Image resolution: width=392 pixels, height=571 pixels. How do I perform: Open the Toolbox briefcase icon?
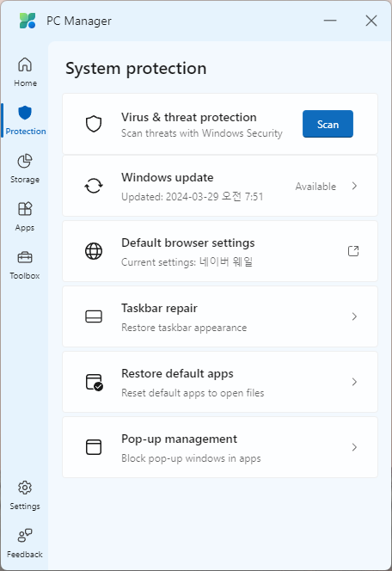(25, 257)
